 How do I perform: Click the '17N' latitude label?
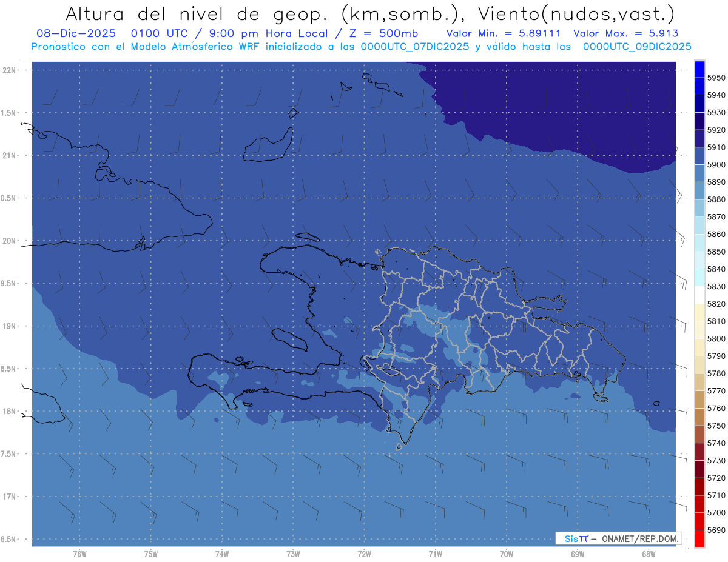pyautogui.click(x=8, y=497)
